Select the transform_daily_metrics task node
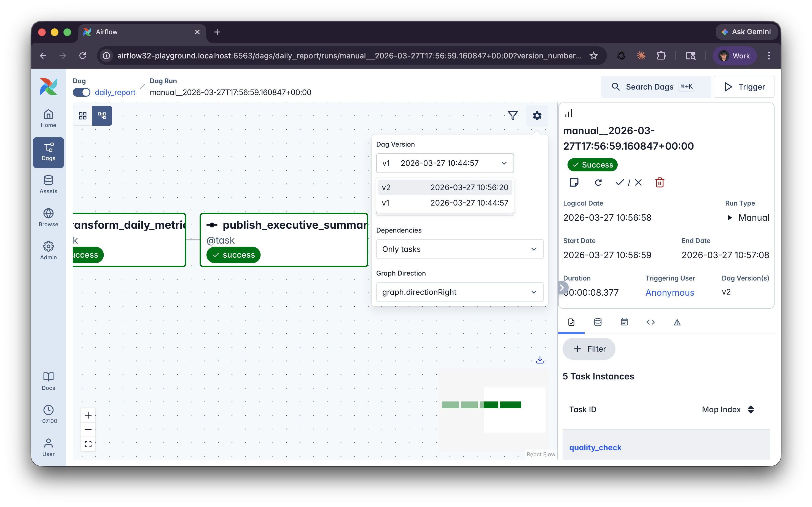 (x=129, y=240)
